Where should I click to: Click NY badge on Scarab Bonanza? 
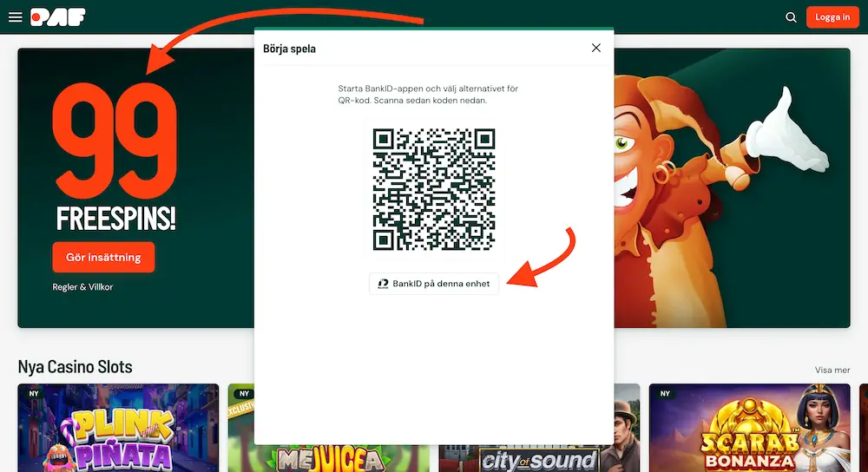click(665, 393)
